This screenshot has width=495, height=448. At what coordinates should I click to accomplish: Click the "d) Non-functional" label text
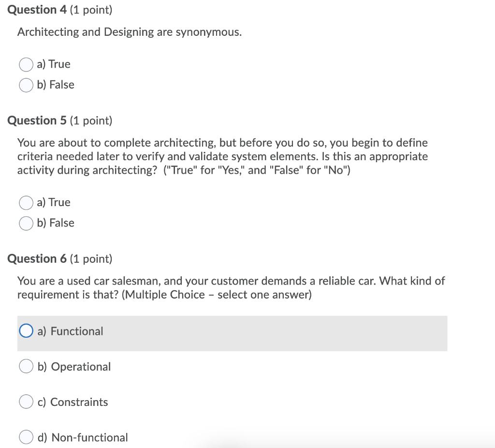pos(82,437)
